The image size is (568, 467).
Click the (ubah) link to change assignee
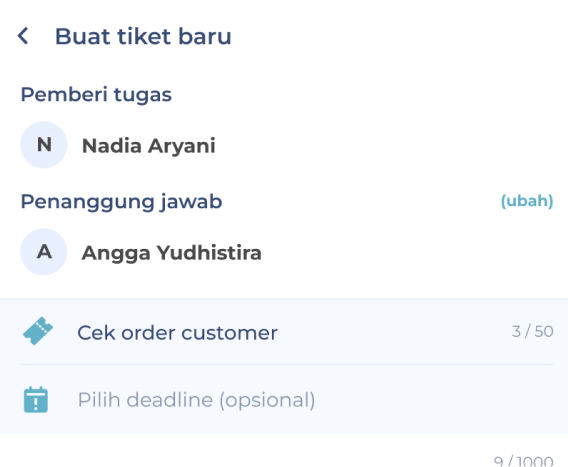(x=527, y=201)
